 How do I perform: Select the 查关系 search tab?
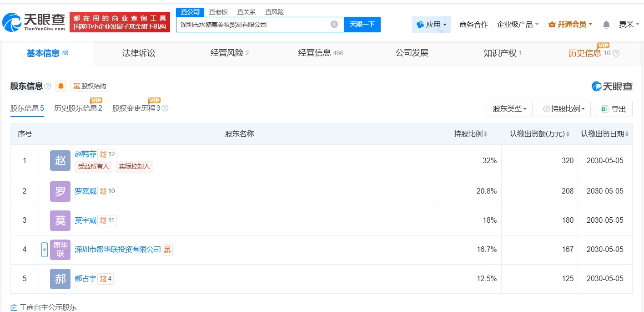point(247,12)
